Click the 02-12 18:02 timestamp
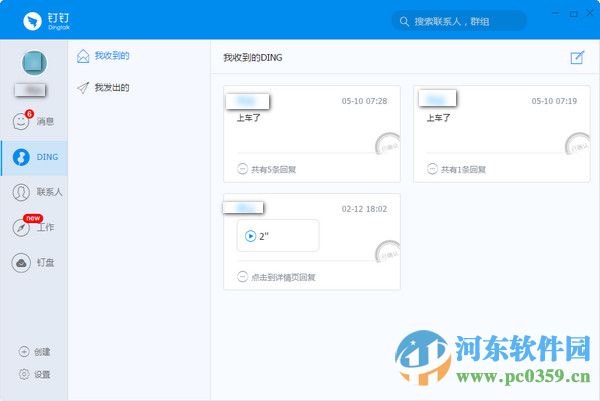 364,209
